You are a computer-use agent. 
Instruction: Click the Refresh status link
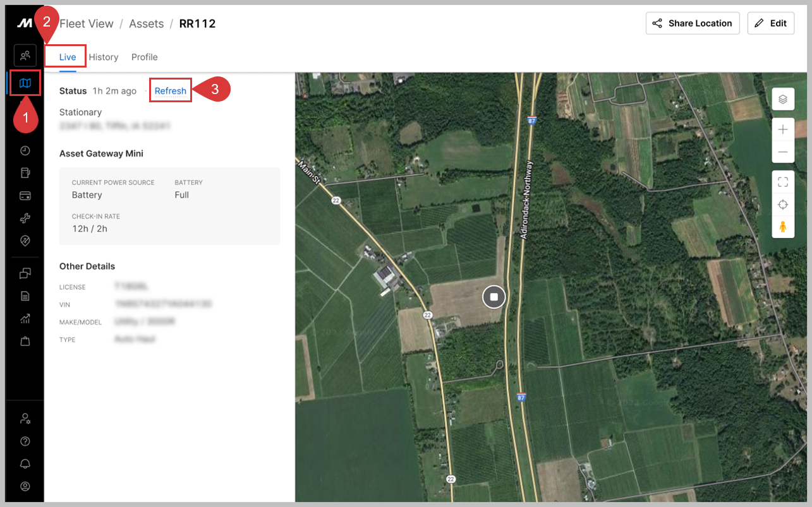tap(171, 91)
